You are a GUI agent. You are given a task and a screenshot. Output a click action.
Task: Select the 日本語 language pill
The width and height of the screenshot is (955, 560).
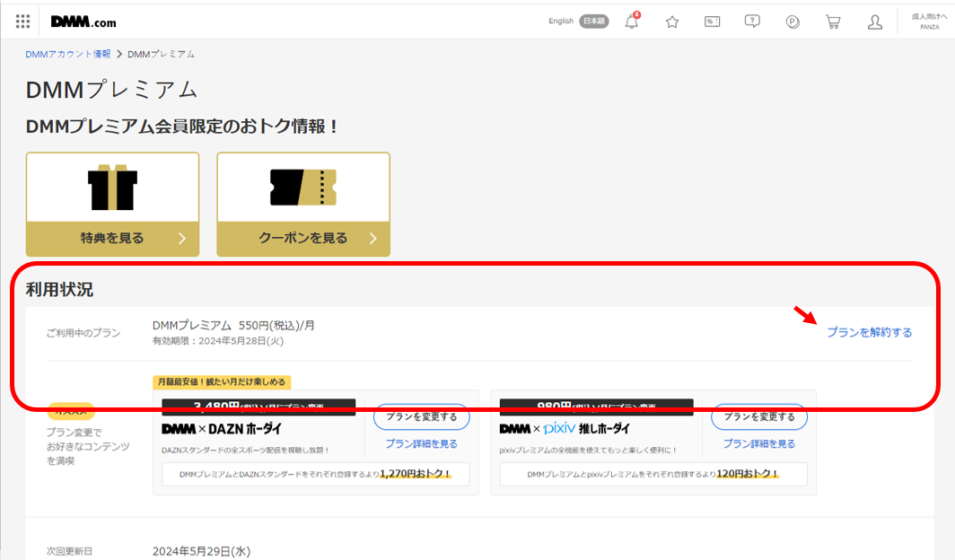594,22
